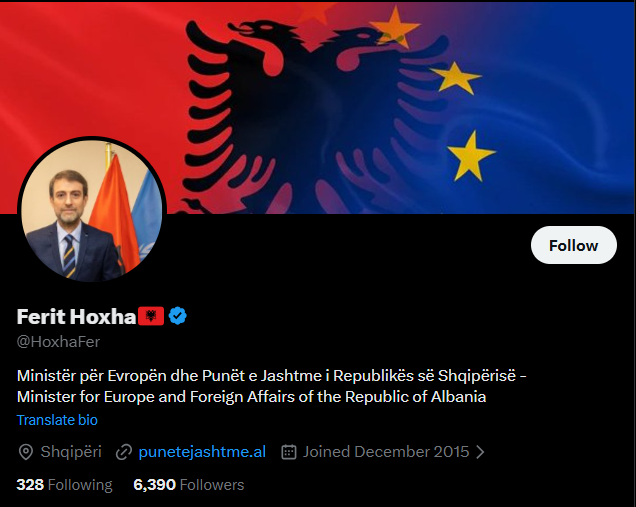Click the @HoxhaFer handle text
The image size is (636, 507).
point(58,342)
